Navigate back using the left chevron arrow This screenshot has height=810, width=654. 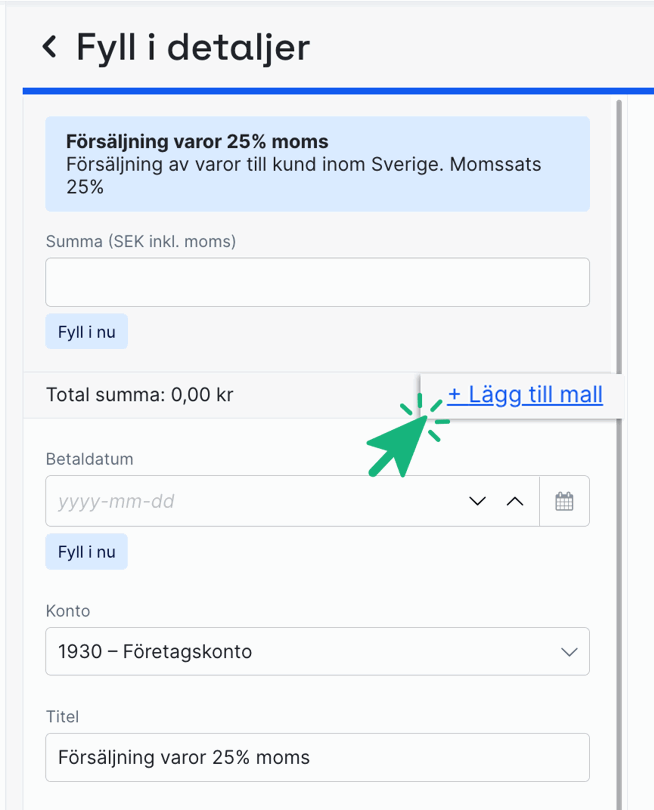50,46
